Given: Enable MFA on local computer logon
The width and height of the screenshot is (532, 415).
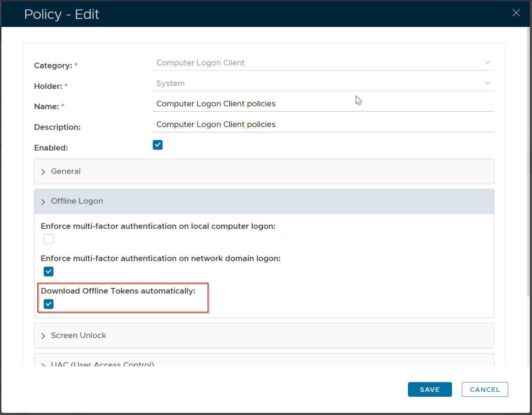Looking at the screenshot, I should (49, 239).
